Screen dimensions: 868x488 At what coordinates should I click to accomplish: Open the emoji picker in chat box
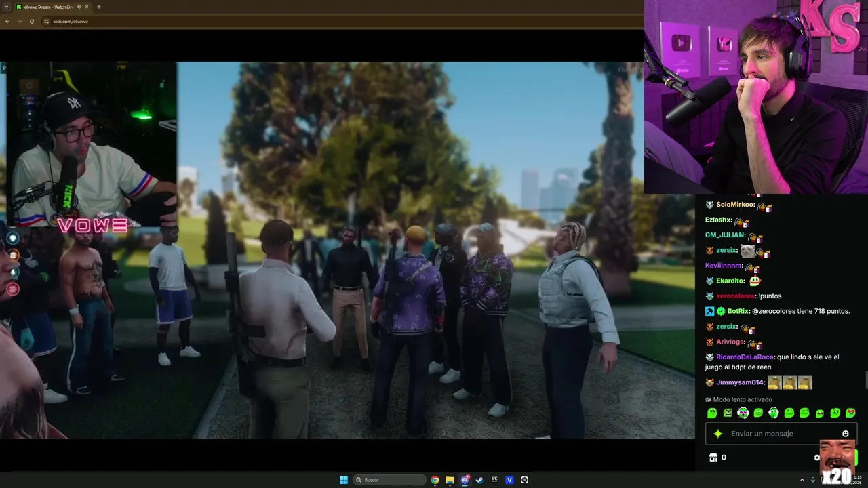pyautogui.click(x=845, y=434)
